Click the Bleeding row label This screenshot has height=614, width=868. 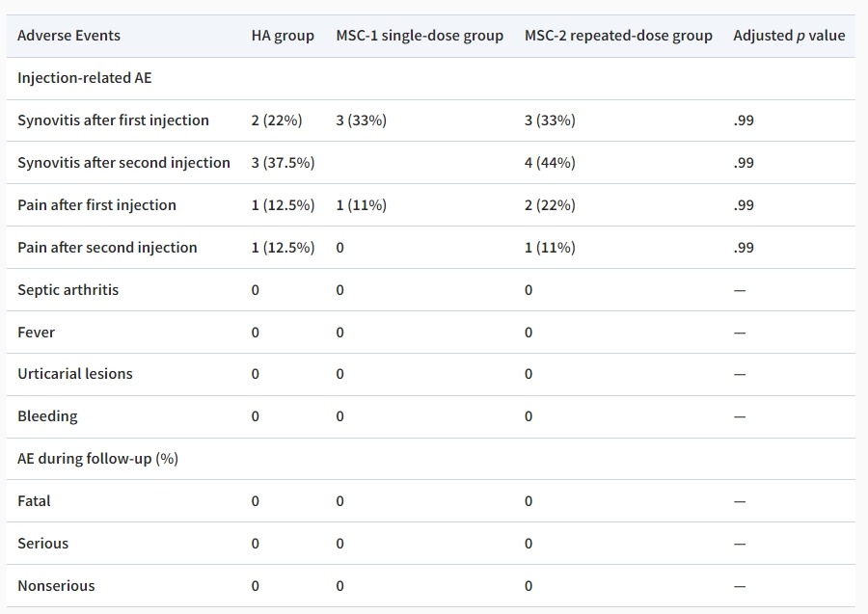(47, 416)
